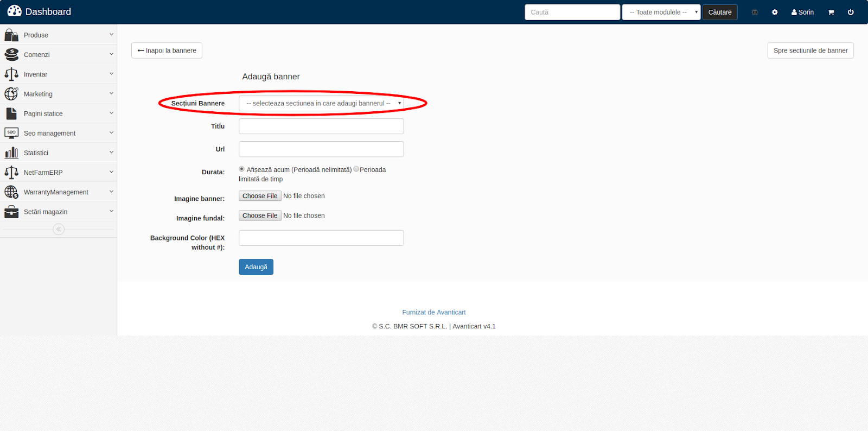Screen dimensions: 868x431
Task: Expand the Comenzi menu chevron
Action: [x=111, y=54]
